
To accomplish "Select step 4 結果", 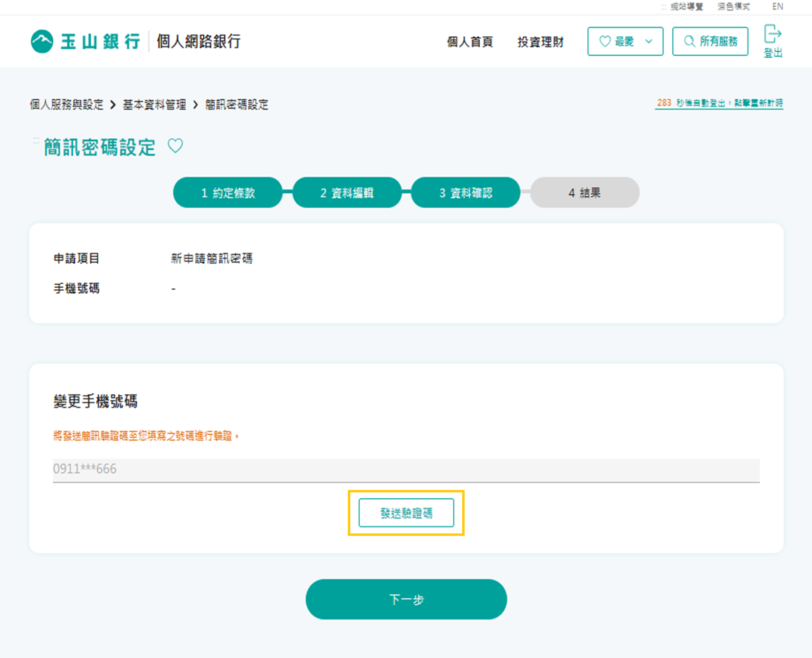I will pos(585,192).
